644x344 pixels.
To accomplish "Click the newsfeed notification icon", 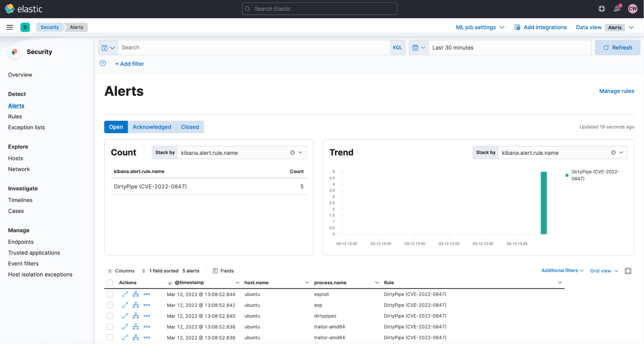I will coord(617,9).
